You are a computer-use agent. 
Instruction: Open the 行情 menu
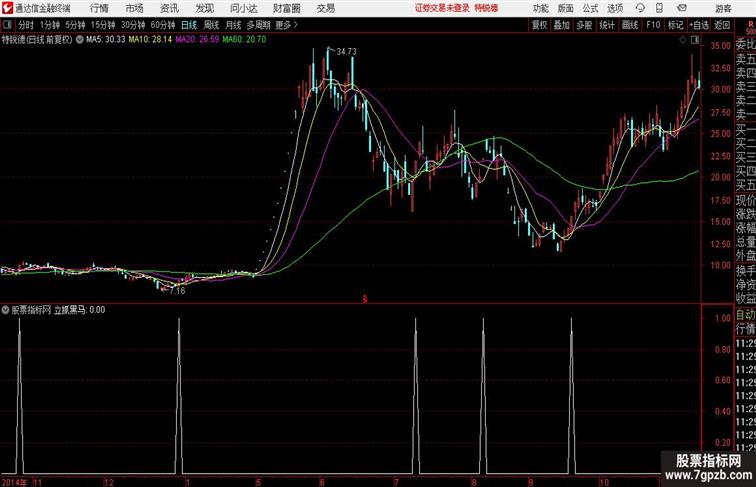pyautogui.click(x=99, y=8)
